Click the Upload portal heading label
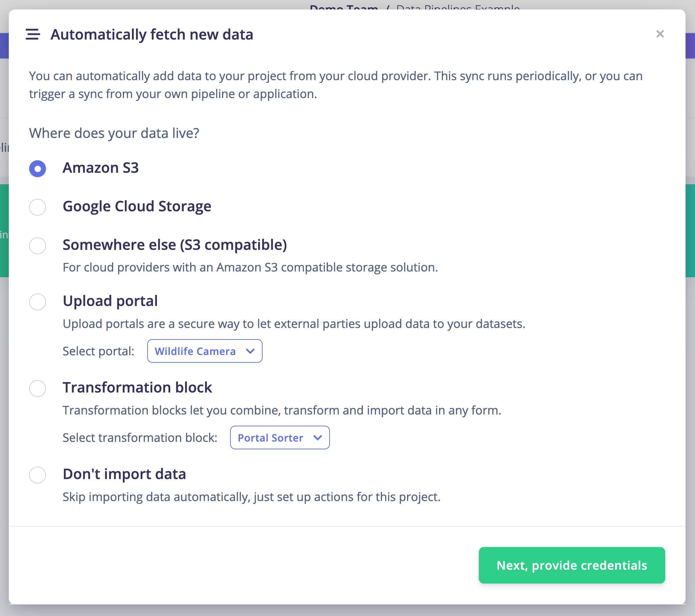695x616 pixels. pyautogui.click(x=110, y=301)
